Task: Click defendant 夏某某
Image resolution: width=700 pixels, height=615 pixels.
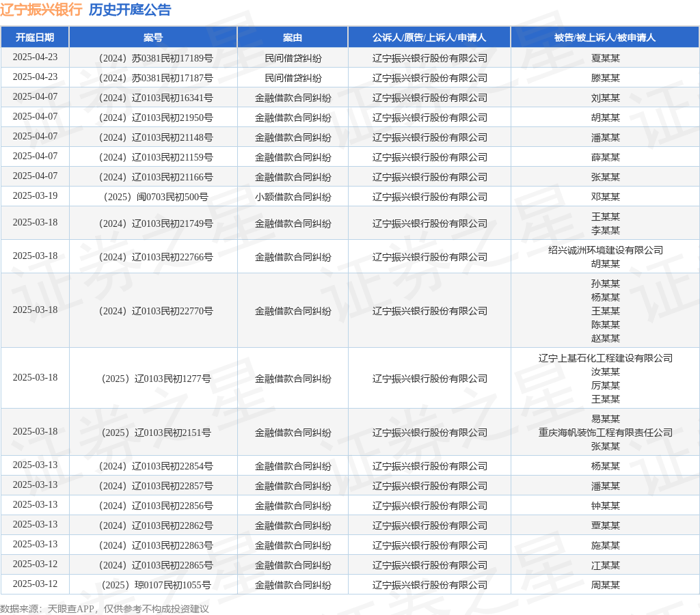Action: tap(606, 59)
